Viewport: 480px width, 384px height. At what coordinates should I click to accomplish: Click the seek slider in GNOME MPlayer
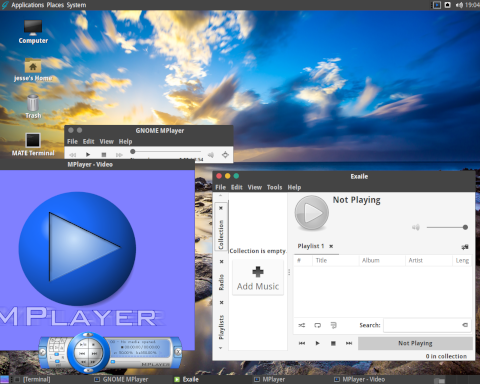[166, 152]
